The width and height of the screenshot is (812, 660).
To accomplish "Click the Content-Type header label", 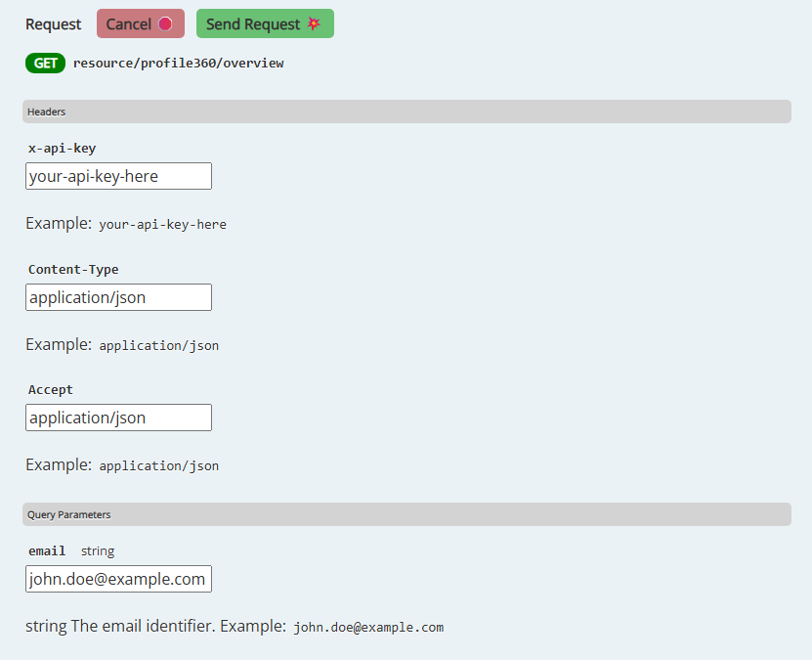I will (x=73, y=270).
